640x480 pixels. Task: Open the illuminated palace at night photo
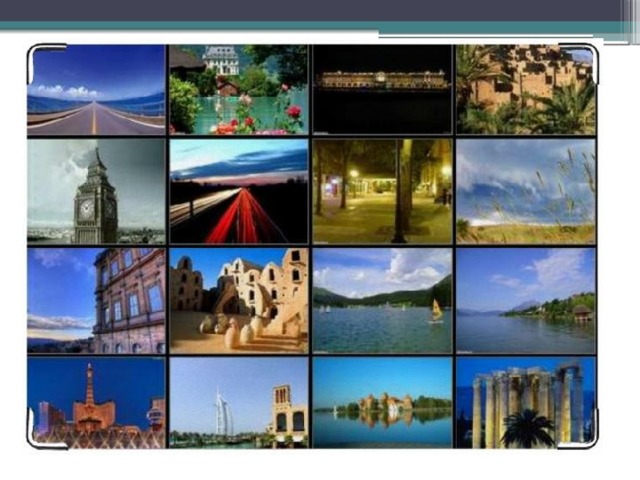click(x=382, y=90)
